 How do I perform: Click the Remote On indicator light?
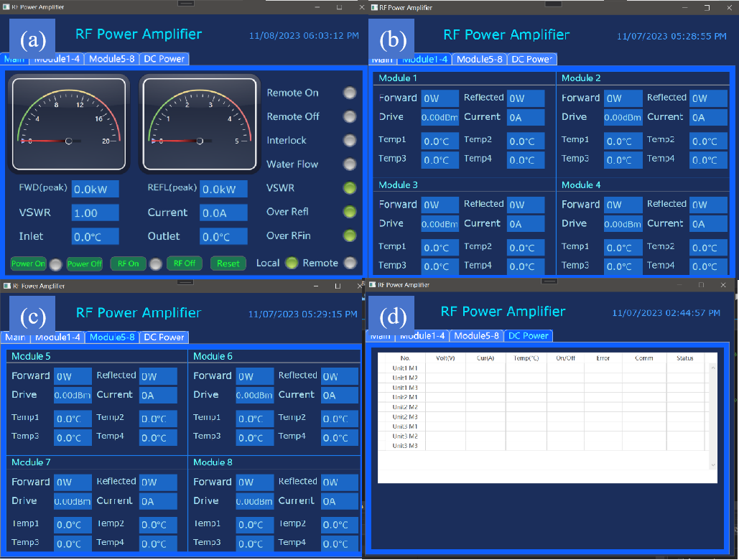(x=350, y=93)
